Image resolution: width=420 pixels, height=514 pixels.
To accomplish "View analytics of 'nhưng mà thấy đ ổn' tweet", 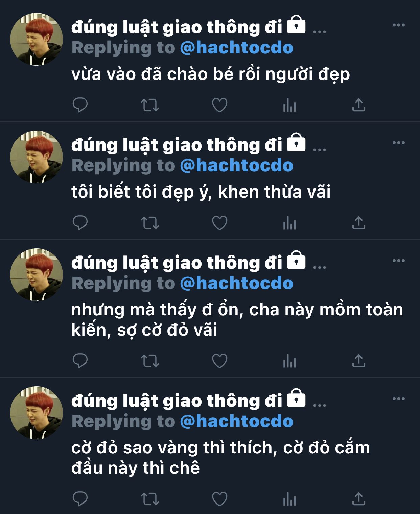I will tap(289, 361).
